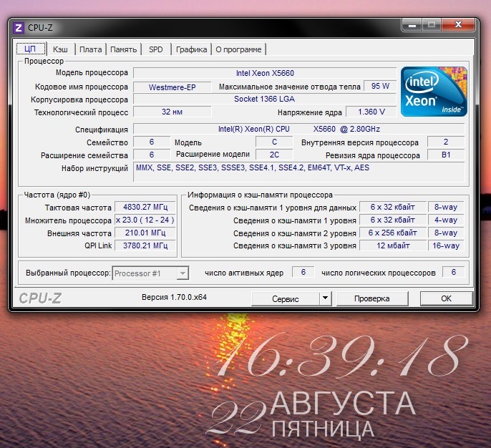
Task: Click the 210.01 МГц bus speed value
Action: tap(145, 233)
